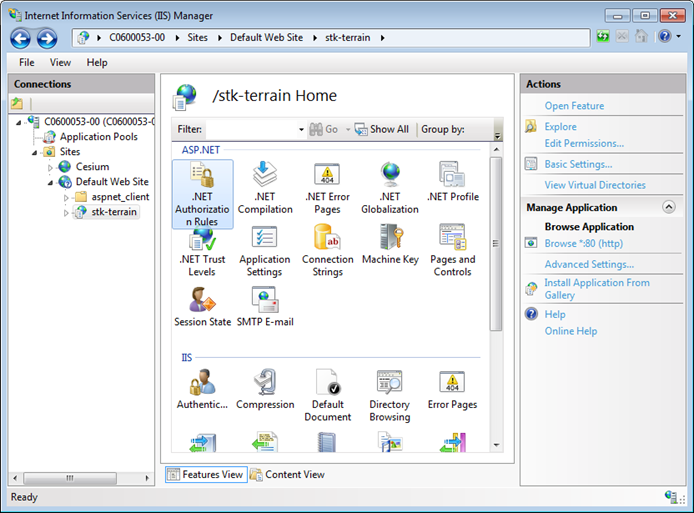Click View Virtual Directories link
Image resolution: width=694 pixels, height=513 pixels.
pyautogui.click(x=595, y=185)
